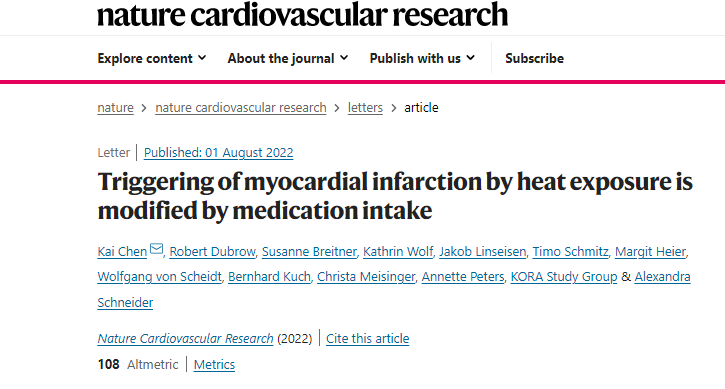Image resolution: width=725 pixels, height=389 pixels.
Task: Expand the Publish with us dropdown
Action: point(422,58)
